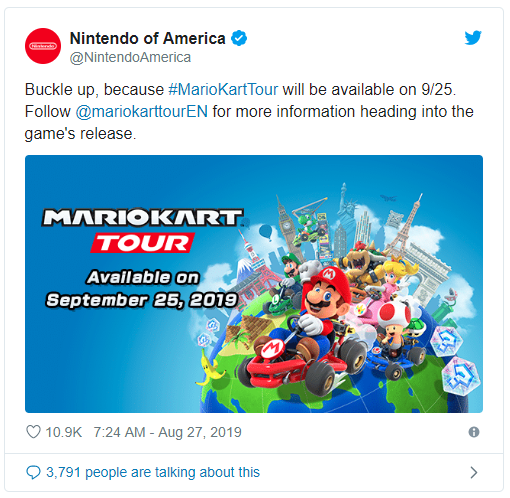Open the #MarioKartTour hashtag link

[223, 89]
